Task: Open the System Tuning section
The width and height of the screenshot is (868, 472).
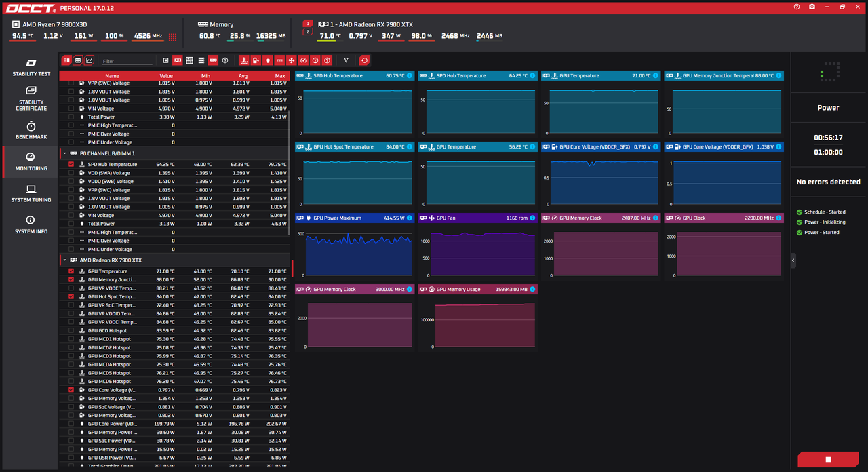Action: tap(31, 194)
